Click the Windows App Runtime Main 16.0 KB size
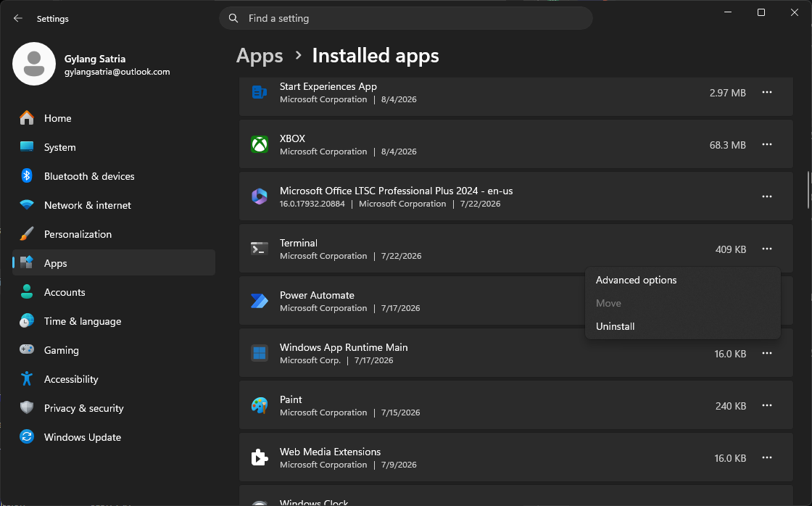The height and width of the screenshot is (506, 812). click(730, 354)
